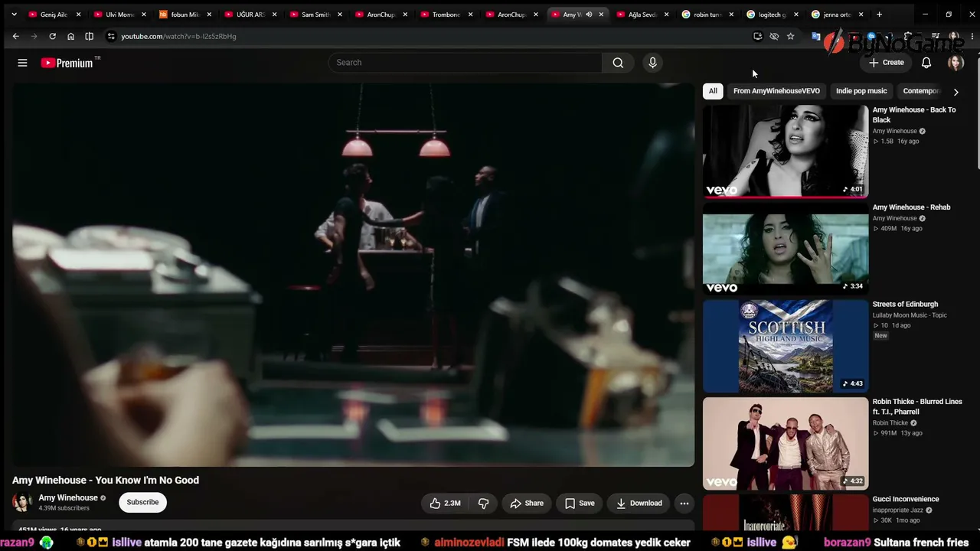Switch to the Ulvi tab
The height and width of the screenshot is (551, 980).
click(x=119, y=15)
